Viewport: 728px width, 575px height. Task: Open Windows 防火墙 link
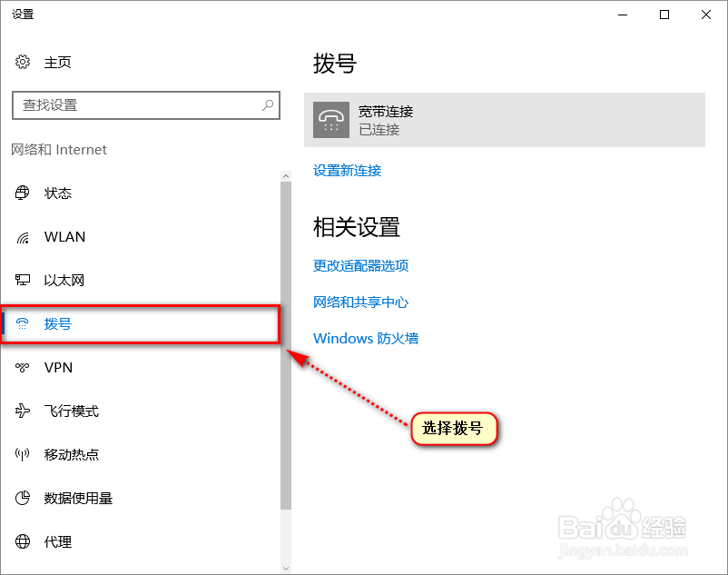pyautogui.click(x=366, y=339)
